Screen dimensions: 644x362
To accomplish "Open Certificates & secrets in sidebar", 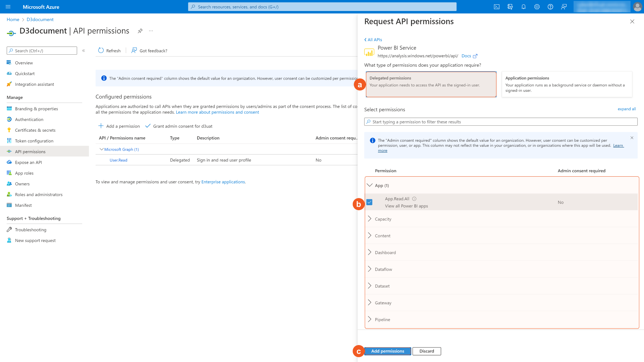I will [x=35, y=130].
